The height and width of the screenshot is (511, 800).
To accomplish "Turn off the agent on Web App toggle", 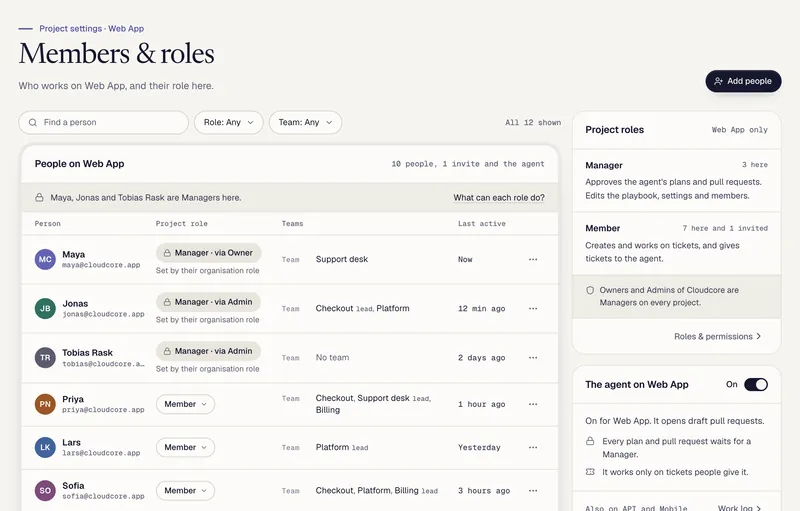I will [756, 385].
